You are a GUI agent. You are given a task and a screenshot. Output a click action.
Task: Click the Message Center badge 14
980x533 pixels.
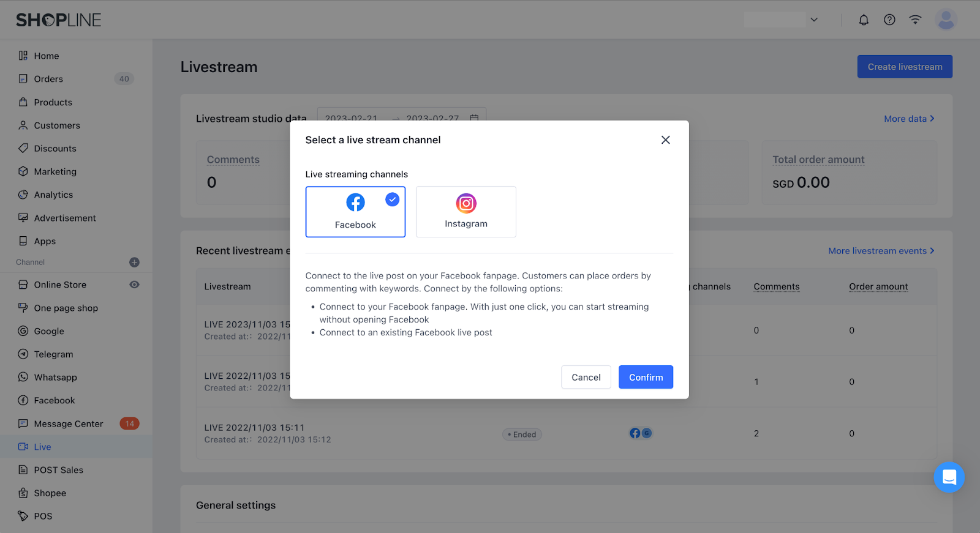(130, 423)
